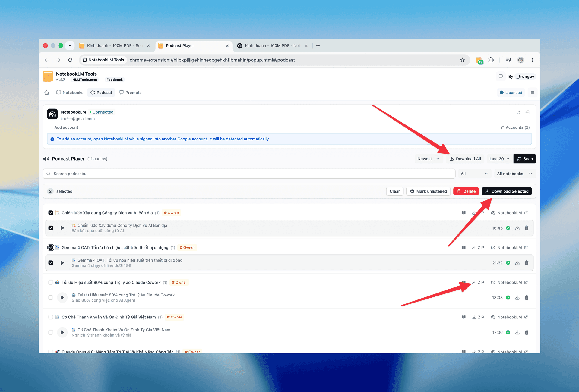Play the Chiến lược Xây dựng Công ty audio
The image size is (579, 392).
point(62,228)
